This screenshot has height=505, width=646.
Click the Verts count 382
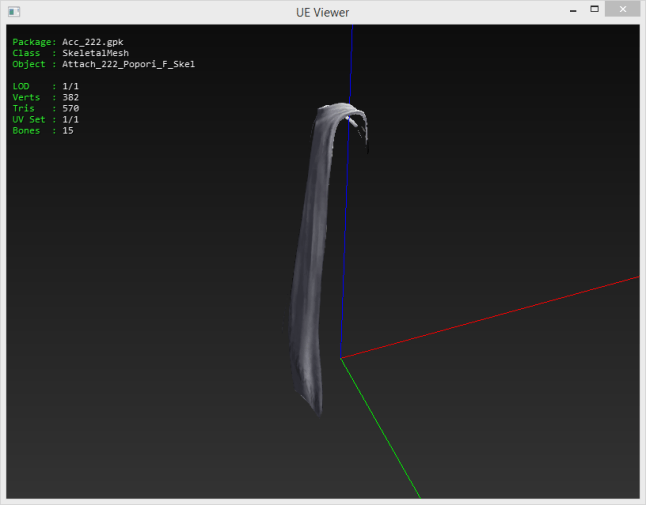point(70,97)
